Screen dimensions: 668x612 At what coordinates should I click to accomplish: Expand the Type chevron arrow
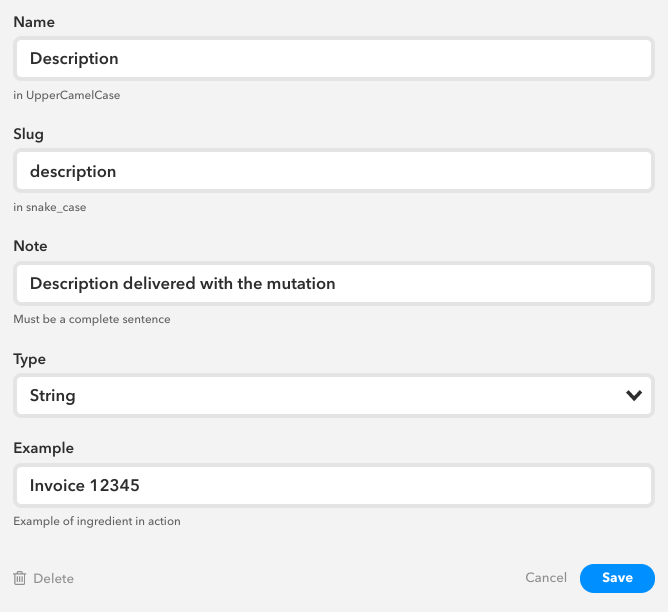coord(634,396)
